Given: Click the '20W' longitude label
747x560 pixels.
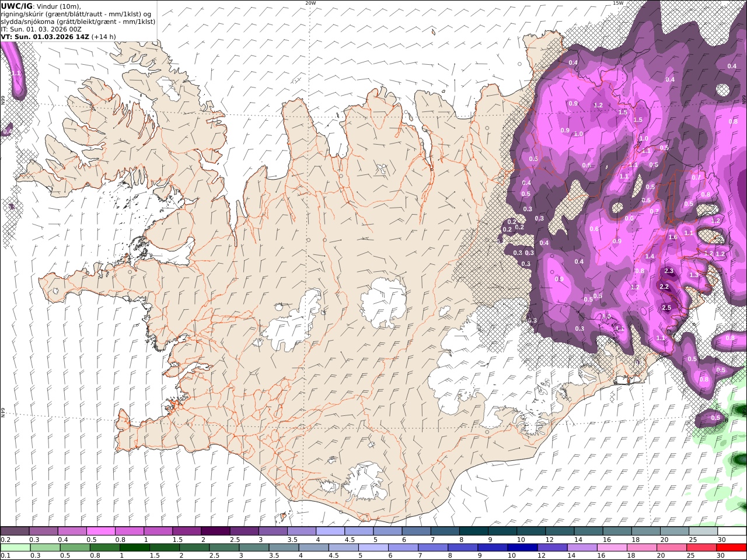Looking at the screenshot, I should tap(310, 3).
